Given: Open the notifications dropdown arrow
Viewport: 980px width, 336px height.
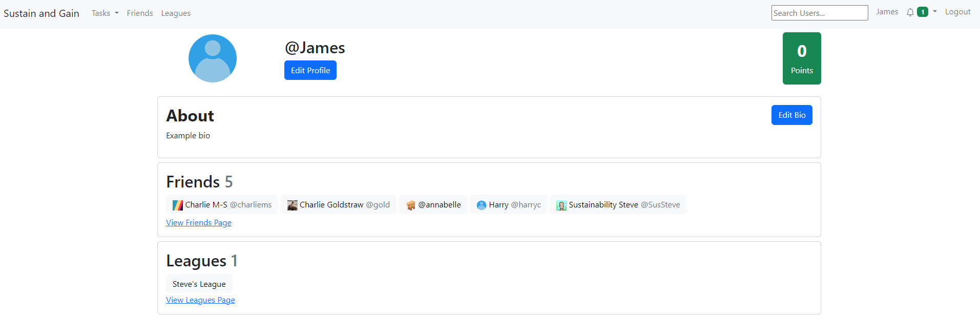Looking at the screenshot, I should [x=934, y=12].
